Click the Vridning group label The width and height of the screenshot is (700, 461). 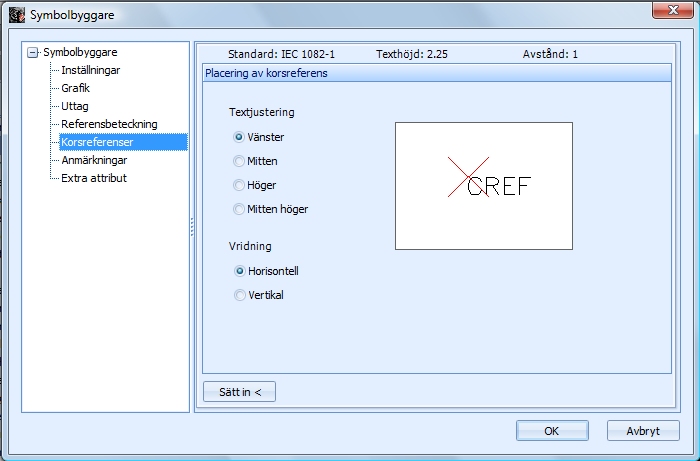[x=250, y=246]
